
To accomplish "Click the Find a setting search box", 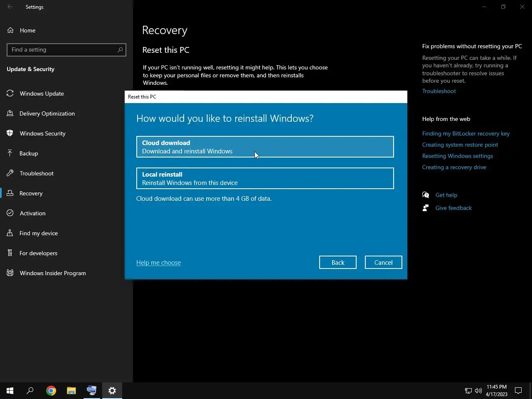I will click(x=66, y=49).
